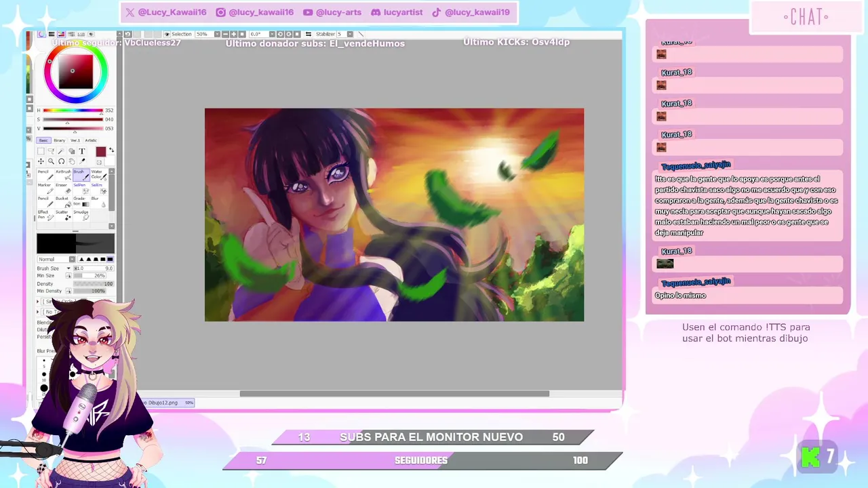Expand the brush shape options row
868x488 pixels.
tap(39, 301)
